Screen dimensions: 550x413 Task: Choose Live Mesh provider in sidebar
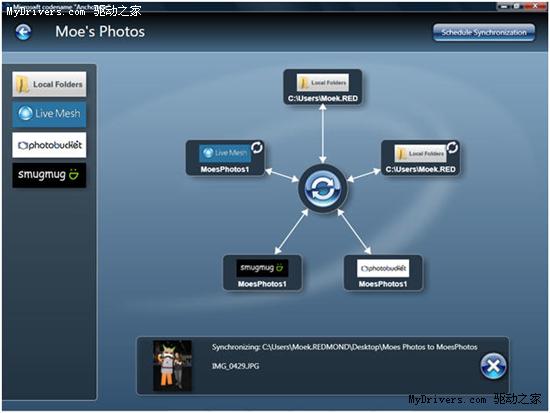(x=49, y=114)
